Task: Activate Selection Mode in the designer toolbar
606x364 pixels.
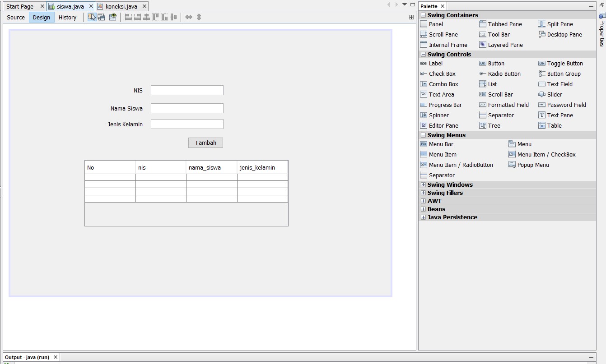Action: (x=92, y=16)
